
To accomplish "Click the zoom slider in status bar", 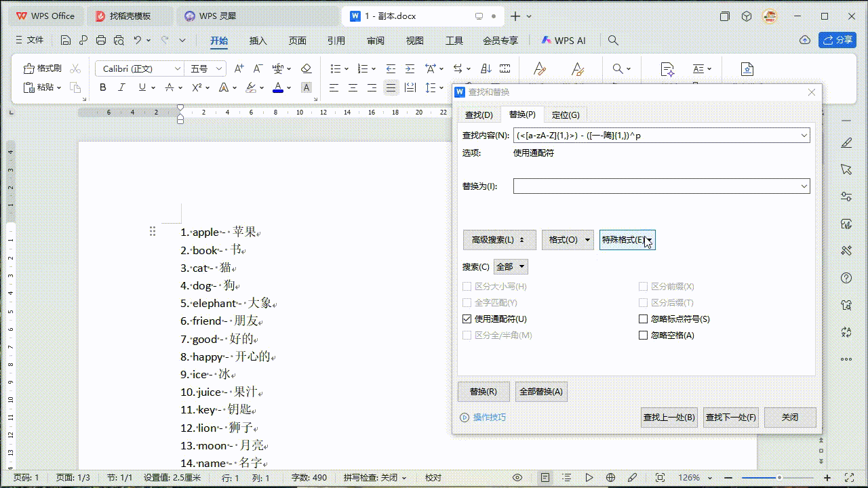I will pos(778,478).
